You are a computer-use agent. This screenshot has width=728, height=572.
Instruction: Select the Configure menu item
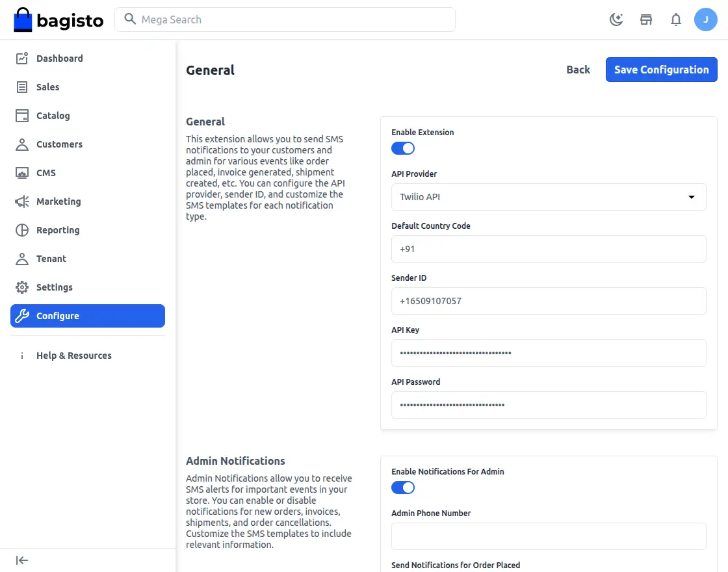point(88,316)
